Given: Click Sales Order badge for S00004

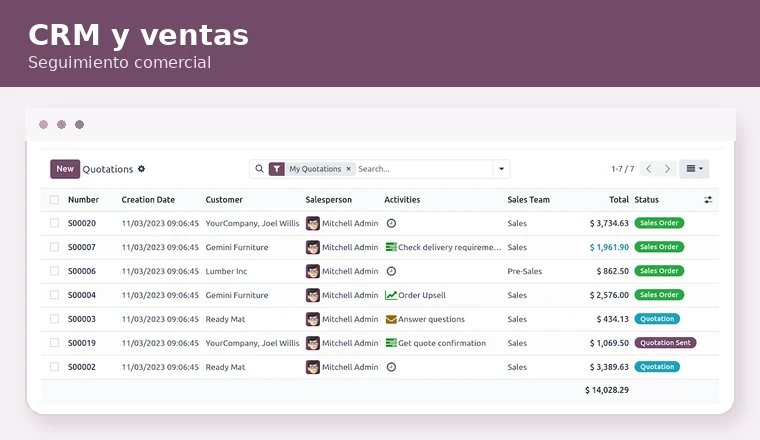Looking at the screenshot, I should tap(659, 295).
